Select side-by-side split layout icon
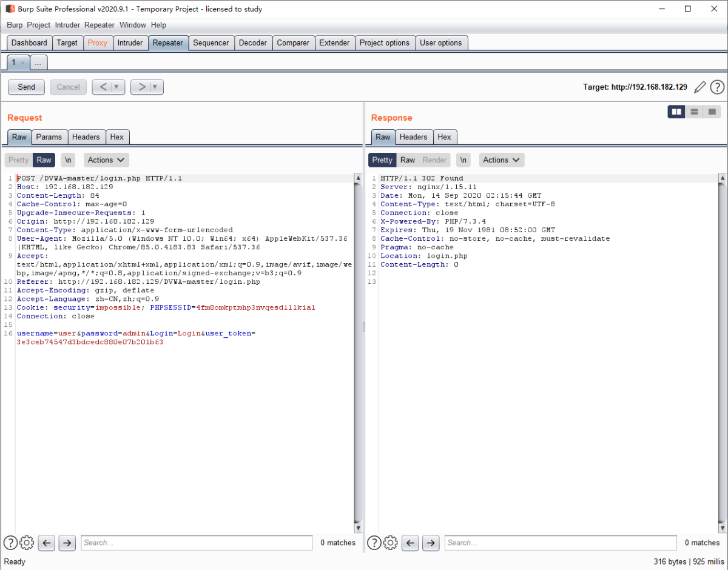Viewport: 728px width, 570px height. (676, 112)
